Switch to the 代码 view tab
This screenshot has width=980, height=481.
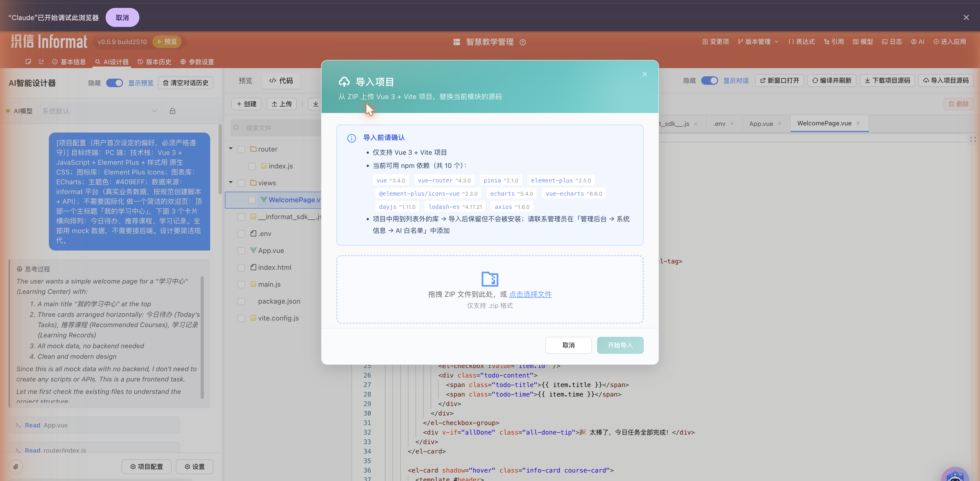click(x=281, y=81)
